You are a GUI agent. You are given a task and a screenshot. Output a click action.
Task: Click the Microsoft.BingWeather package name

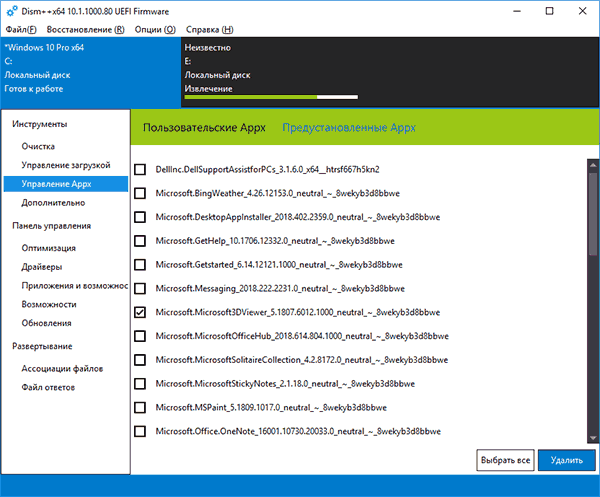click(x=277, y=193)
